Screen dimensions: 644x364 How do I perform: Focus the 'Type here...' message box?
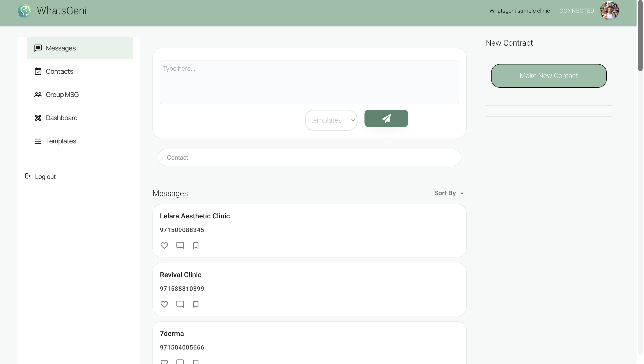point(309,82)
